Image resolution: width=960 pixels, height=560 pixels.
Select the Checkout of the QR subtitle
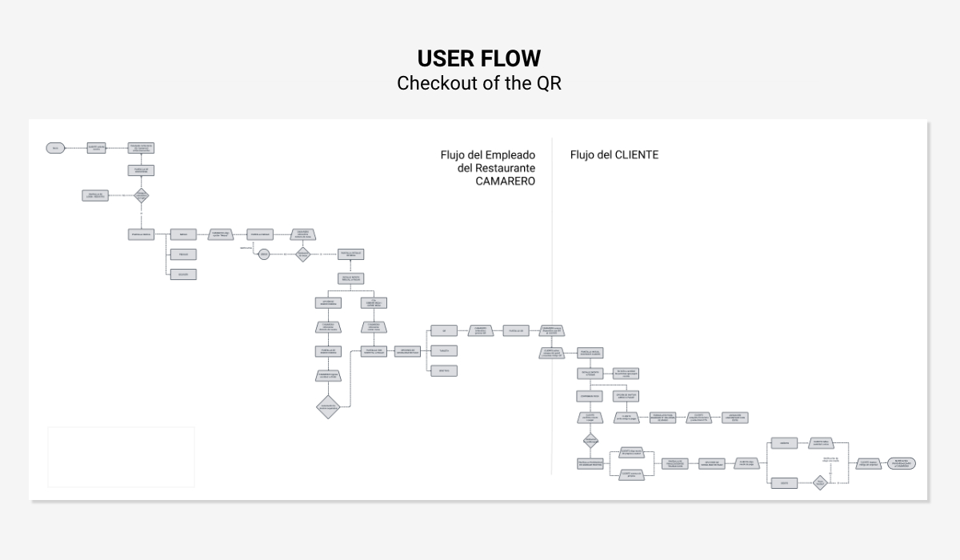(479, 83)
